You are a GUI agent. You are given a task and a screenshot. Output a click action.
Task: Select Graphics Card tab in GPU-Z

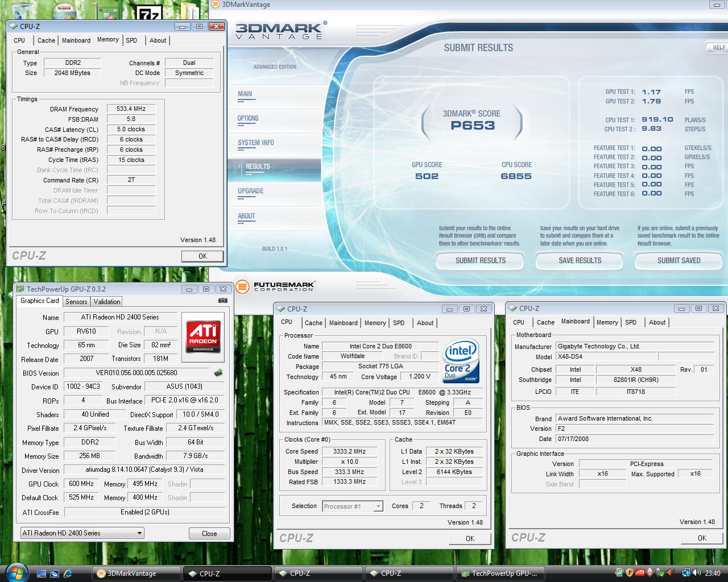coord(39,301)
